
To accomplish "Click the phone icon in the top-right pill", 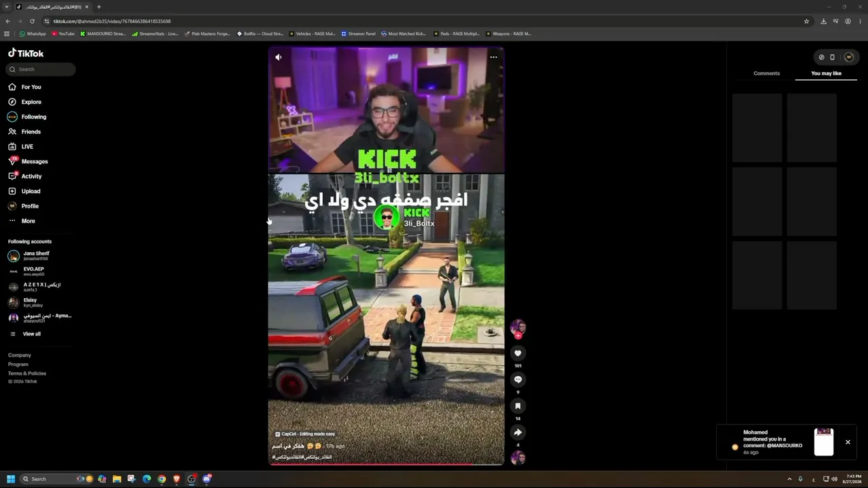I will tap(833, 57).
